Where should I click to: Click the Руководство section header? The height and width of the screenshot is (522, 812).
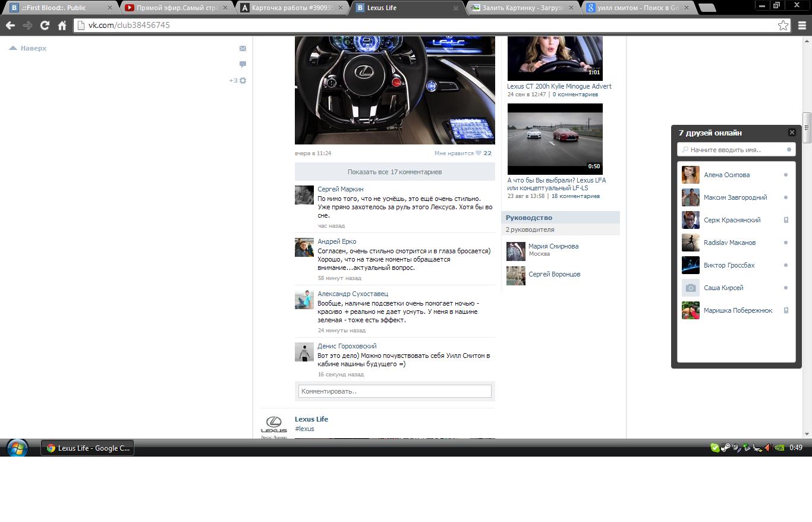[x=561, y=218]
